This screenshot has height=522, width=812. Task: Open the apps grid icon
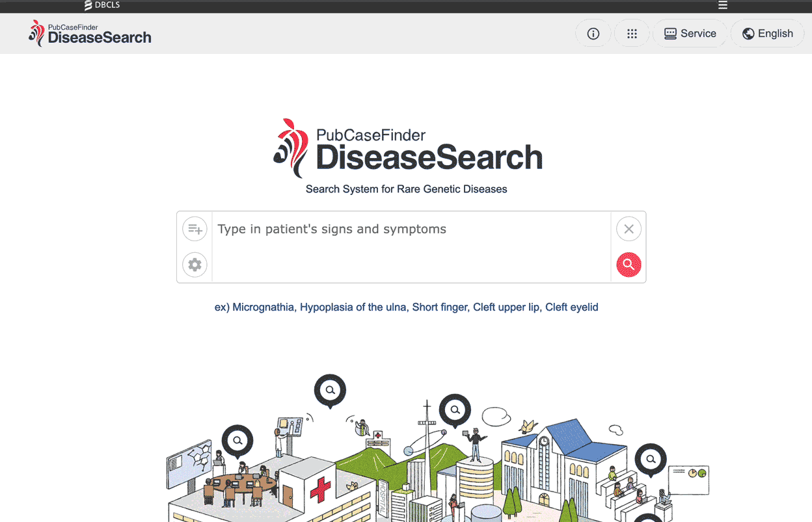click(632, 34)
